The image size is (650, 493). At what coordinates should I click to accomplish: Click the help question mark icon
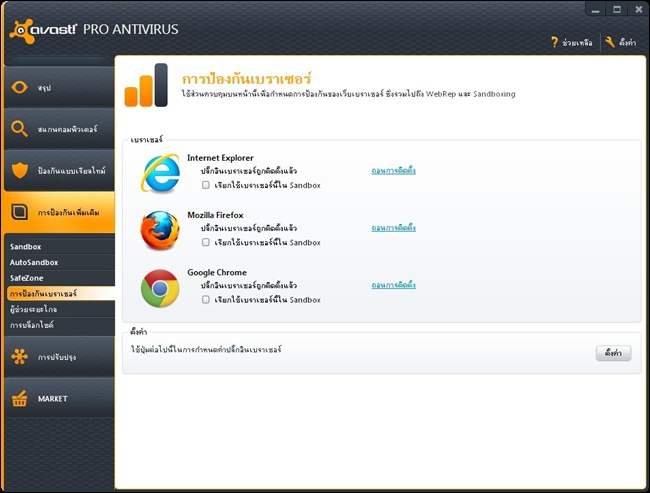(554, 42)
